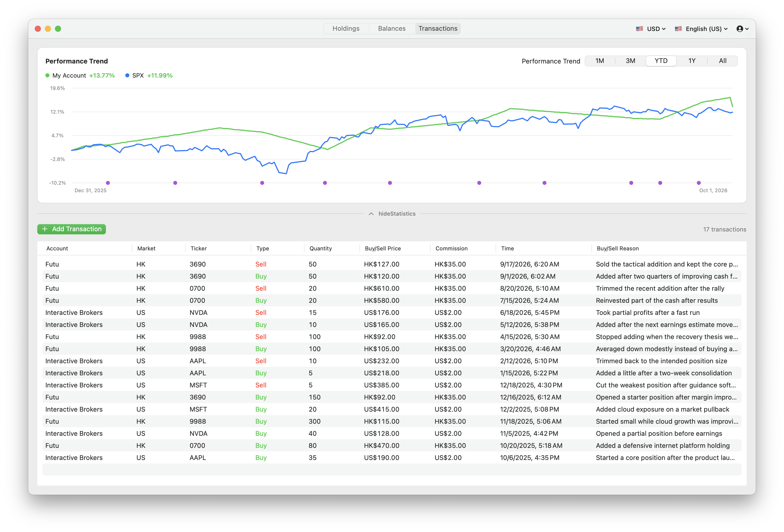Select the 11/18/2025 9988 Buy row

click(x=392, y=422)
